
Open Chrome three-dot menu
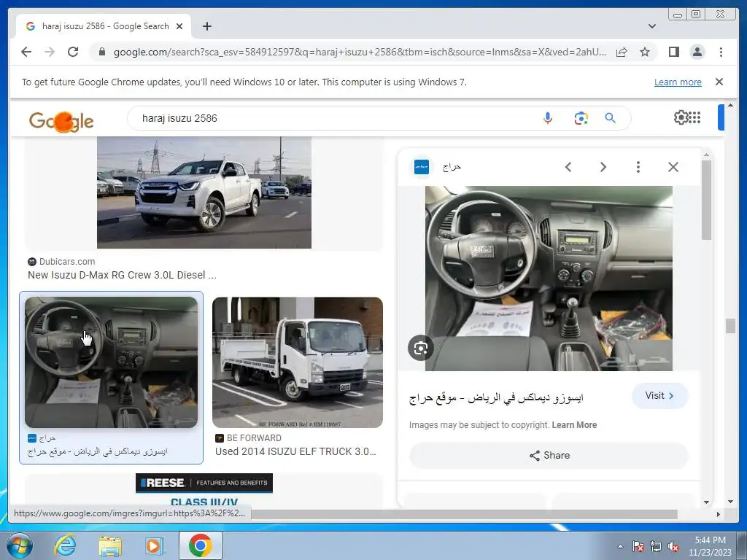pyautogui.click(x=721, y=52)
